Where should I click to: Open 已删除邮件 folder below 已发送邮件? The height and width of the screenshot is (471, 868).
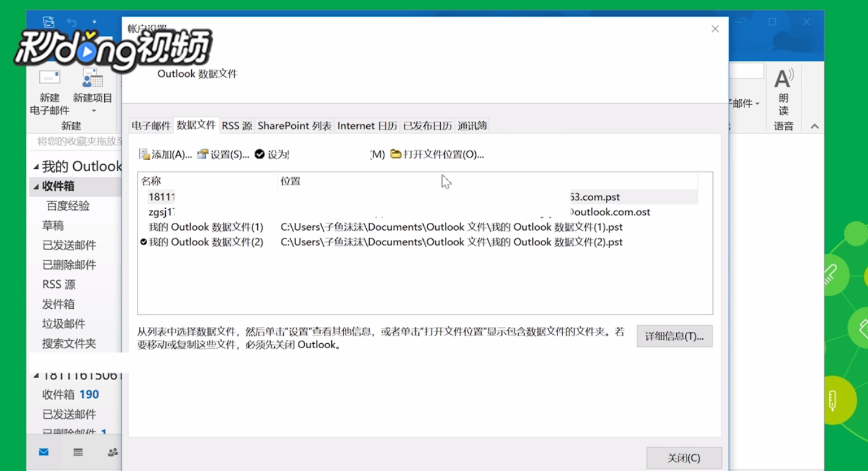(x=69, y=265)
